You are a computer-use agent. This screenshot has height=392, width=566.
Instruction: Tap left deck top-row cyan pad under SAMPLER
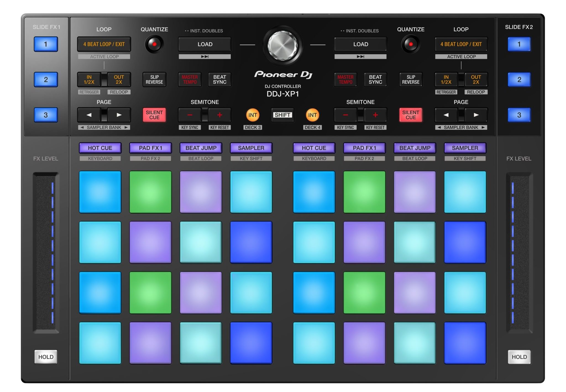251,192
